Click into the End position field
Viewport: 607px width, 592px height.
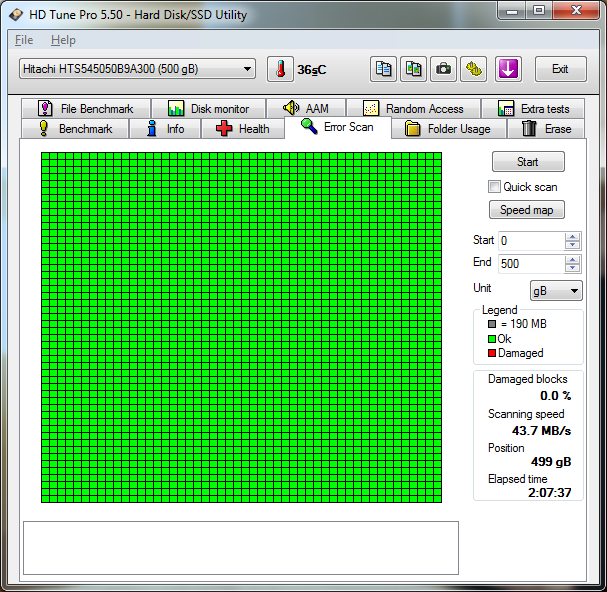pyautogui.click(x=532, y=264)
